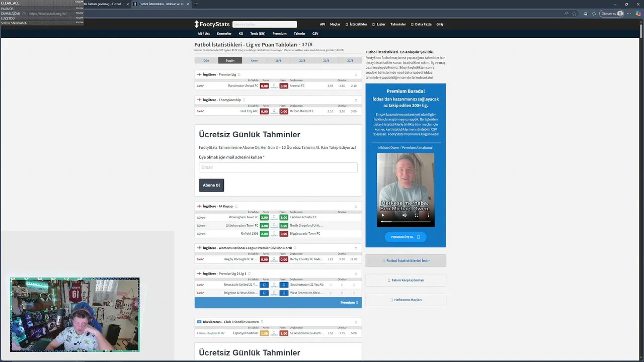Screen dimensions: 644x362
Task: Open the Alt / Üst sub-navigation item
Action: pos(204,34)
